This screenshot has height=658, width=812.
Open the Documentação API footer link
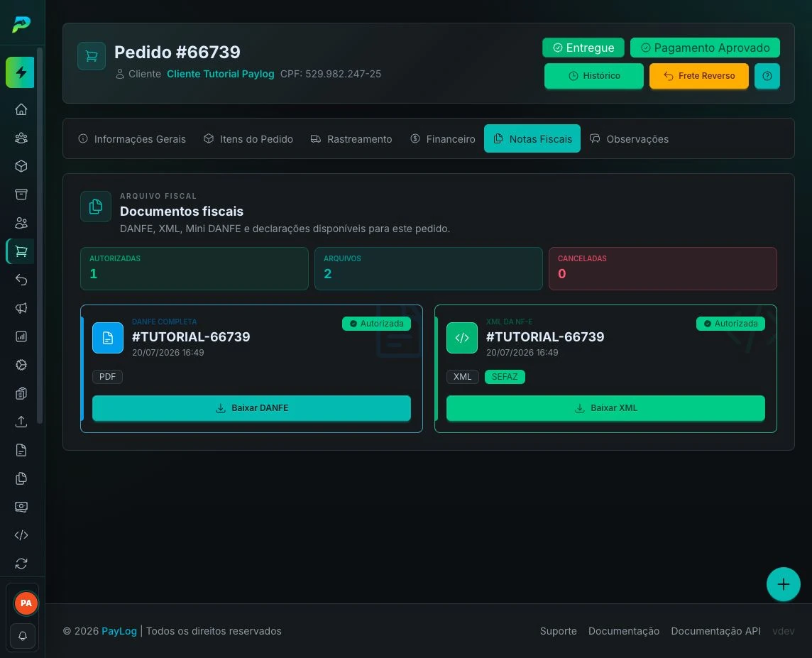716,631
